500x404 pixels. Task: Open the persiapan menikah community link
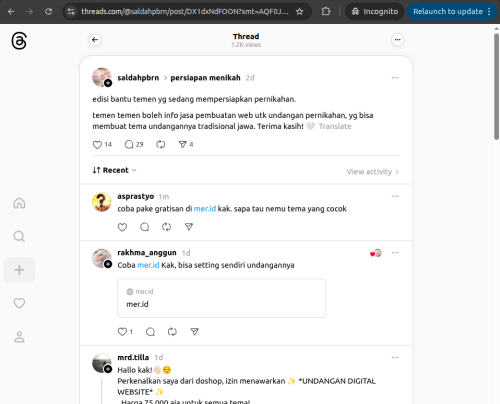tap(205, 78)
